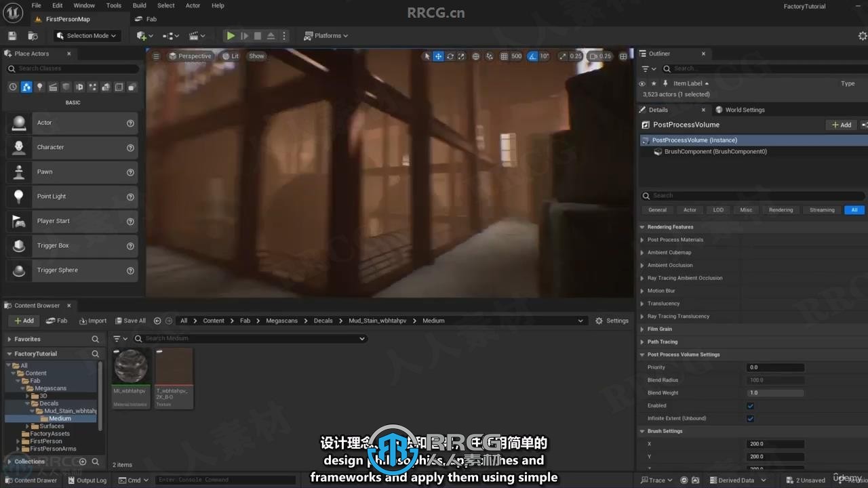Activate the Rotate tool in viewport
Image resolution: width=868 pixels, height=488 pixels.
pos(450,56)
